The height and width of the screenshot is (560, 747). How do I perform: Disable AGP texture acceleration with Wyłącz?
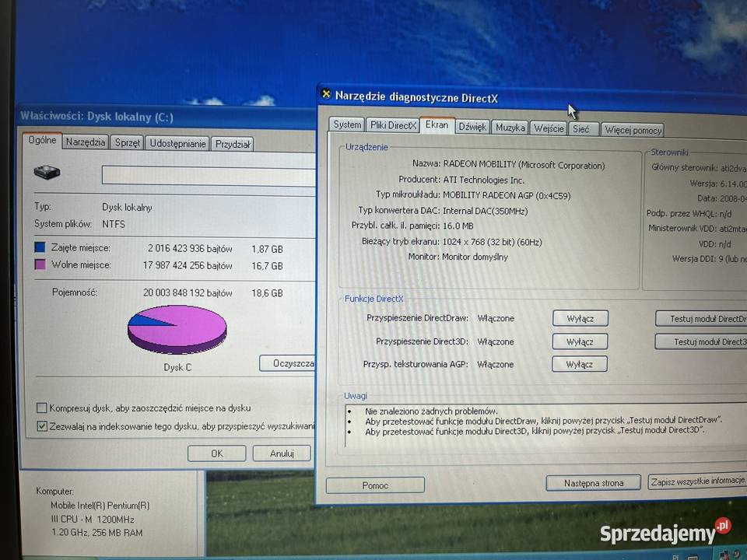point(579,364)
